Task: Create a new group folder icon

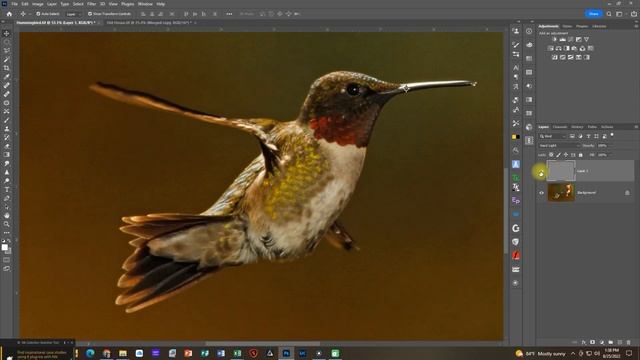Action: (x=611, y=342)
